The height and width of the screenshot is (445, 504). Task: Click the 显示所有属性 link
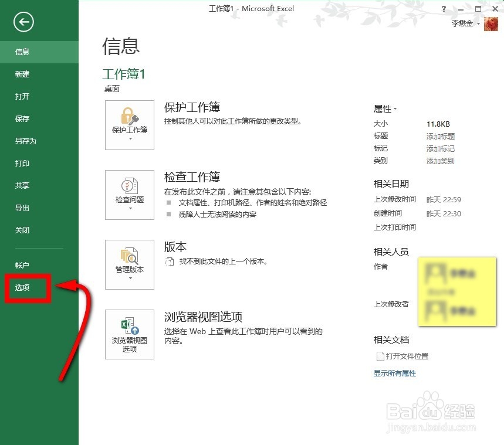point(395,373)
